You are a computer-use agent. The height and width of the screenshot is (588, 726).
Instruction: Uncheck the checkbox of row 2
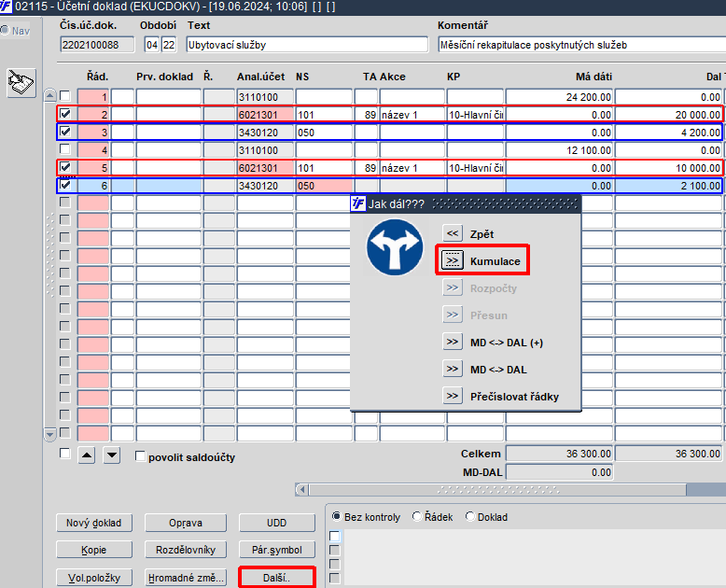coord(65,114)
